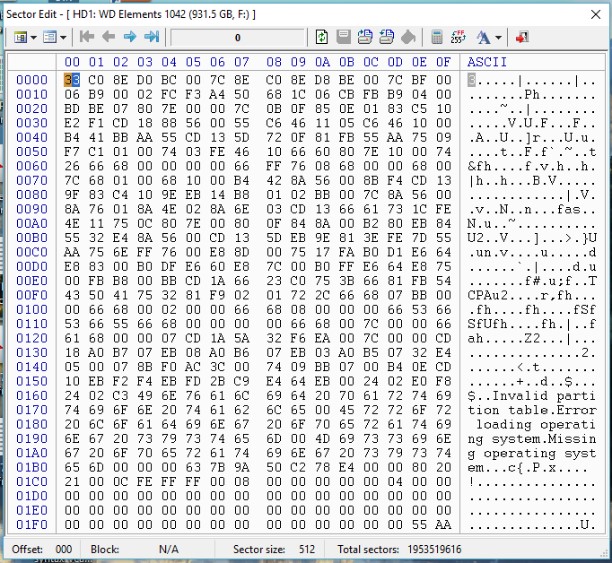This screenshot has height=563, width=612.
Task: Toggle the FF/255 hex-decimal icon
Action: click(458, 37)
